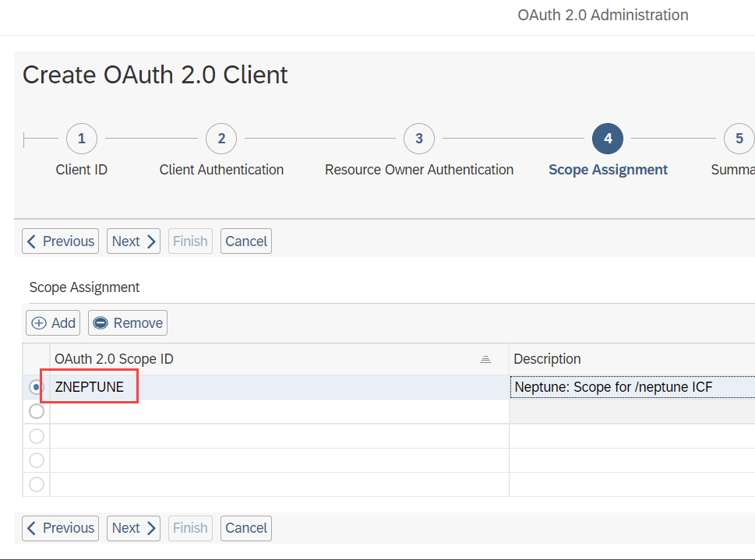Click the Add scope icon
The height and width of the screenshot is (560, 755).
tap(37, 322)
